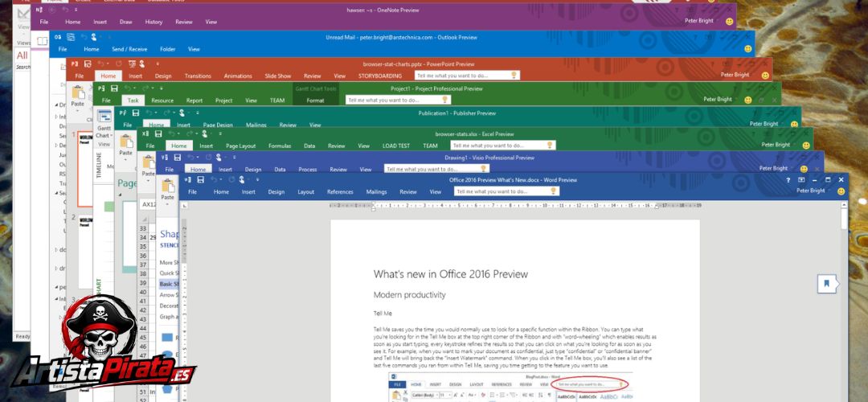Click the Save icon in Word's quick access toolbar
Viewport: 868px width, 402px height.
(200, 180)
